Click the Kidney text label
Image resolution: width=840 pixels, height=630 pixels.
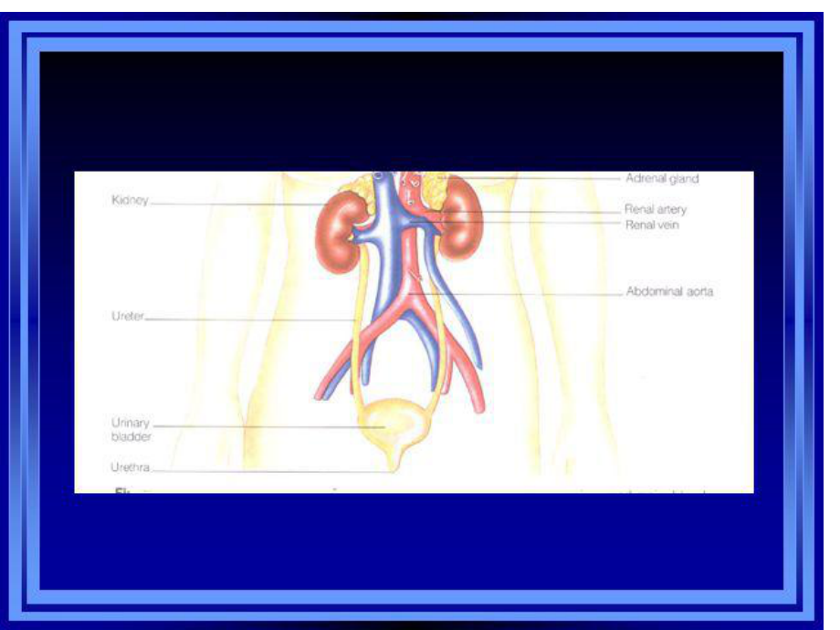point(129,199)
